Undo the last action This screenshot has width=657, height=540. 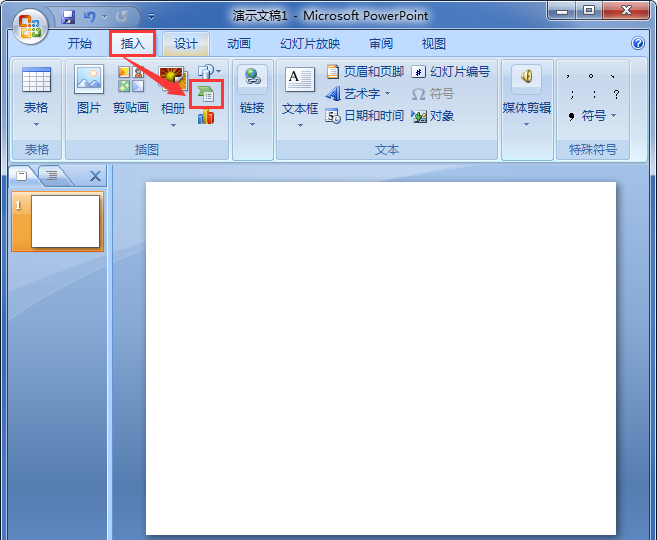(89, 17)
